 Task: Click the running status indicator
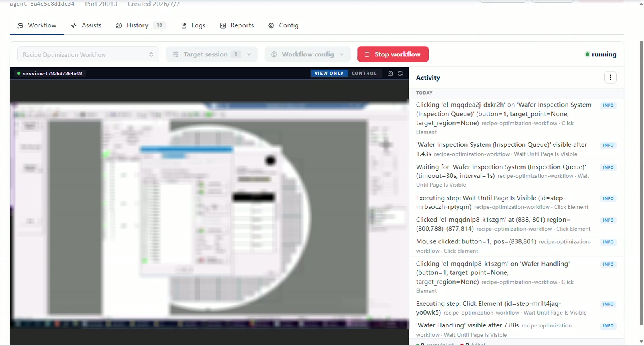[x=601, y=54]
